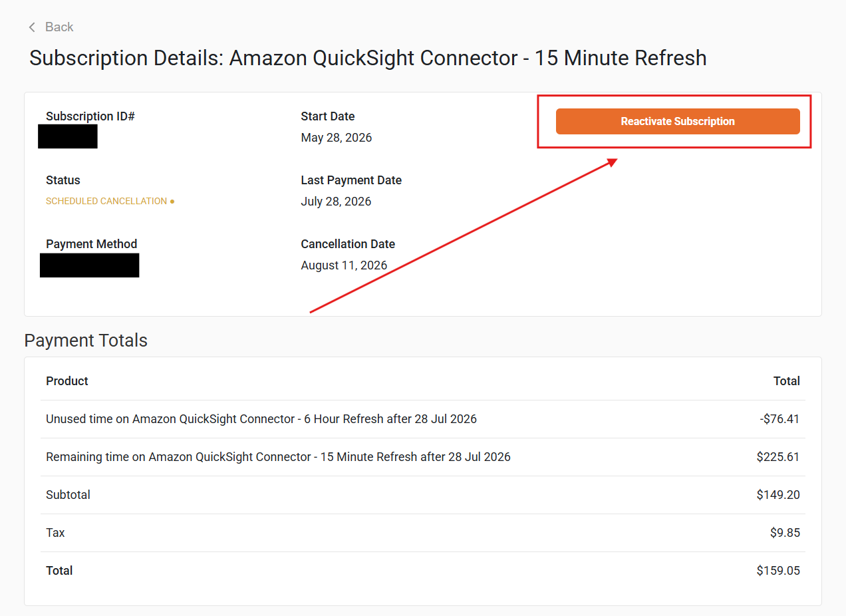This screenshot has width=846, height=616.
Task: Click the Product column header
Action: point(67,381)
